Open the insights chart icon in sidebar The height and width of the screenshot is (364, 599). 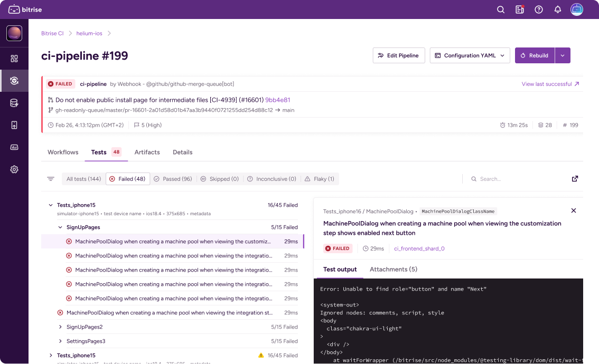[x=14, y=147]
